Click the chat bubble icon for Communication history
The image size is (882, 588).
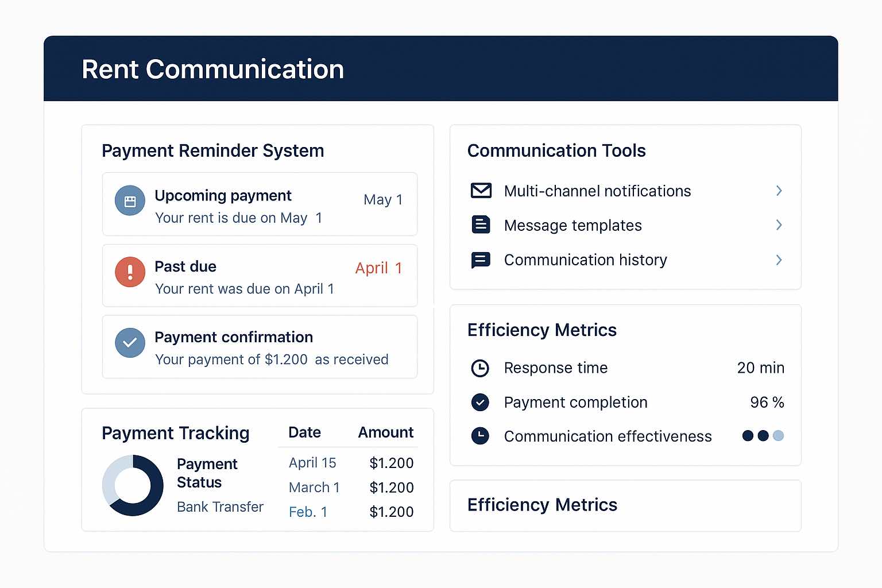pos(481,260)
